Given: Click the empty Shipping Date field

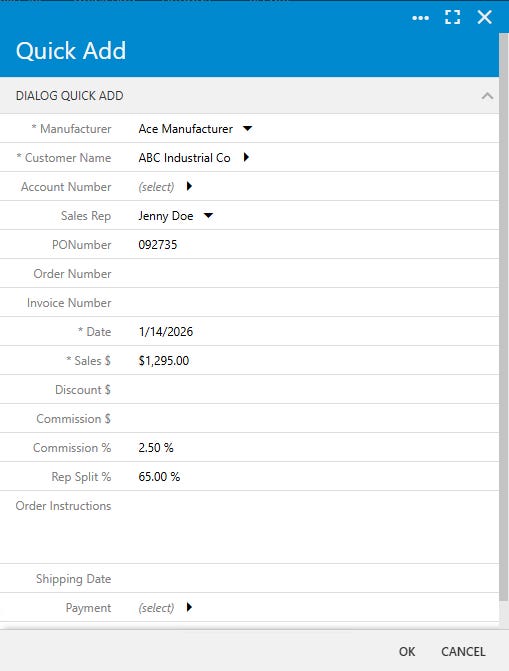Looking at the screenshot, I should (x=317, y=579).
